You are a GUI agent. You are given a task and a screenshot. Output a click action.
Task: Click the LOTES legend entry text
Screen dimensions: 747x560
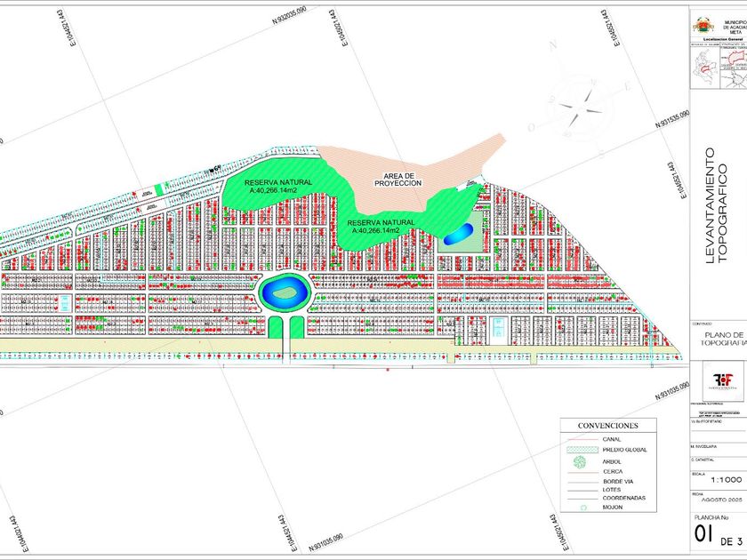(x=612, y=490)
